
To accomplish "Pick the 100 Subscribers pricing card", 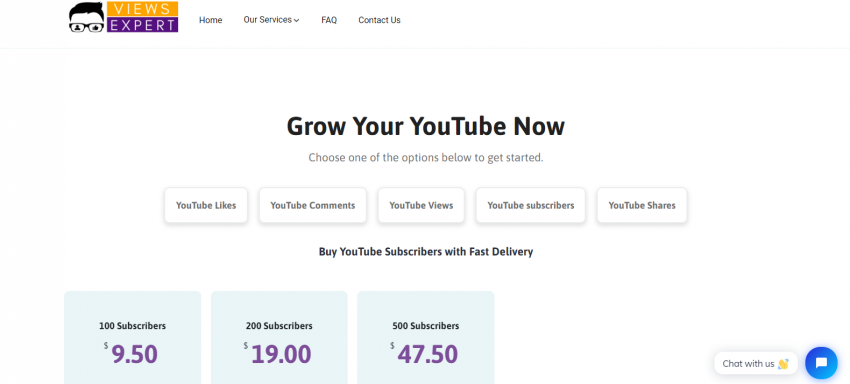I will coord(132,337).
